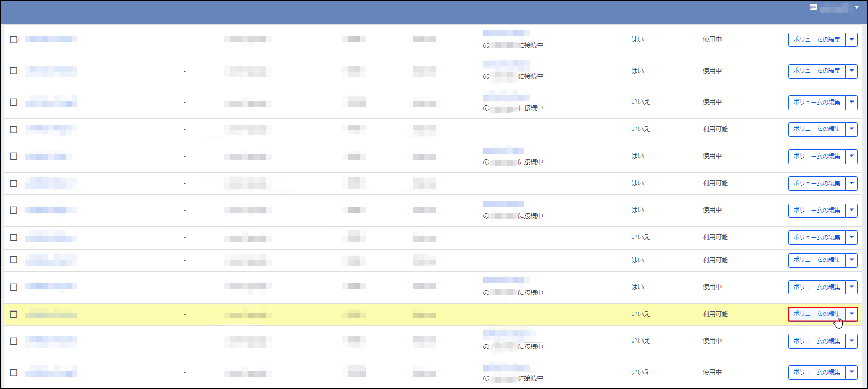Click ボリュームの編集 in the second row

click(817, 71)
